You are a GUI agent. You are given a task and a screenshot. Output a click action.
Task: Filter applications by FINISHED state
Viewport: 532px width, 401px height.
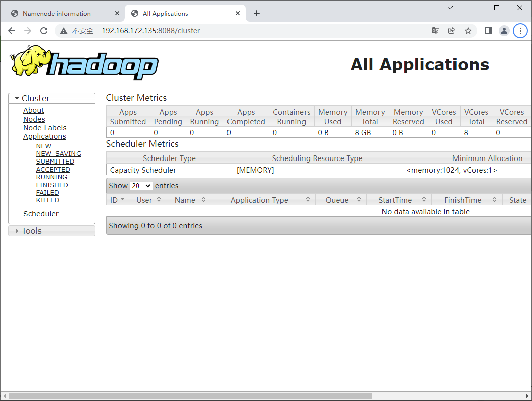(52, 185)
